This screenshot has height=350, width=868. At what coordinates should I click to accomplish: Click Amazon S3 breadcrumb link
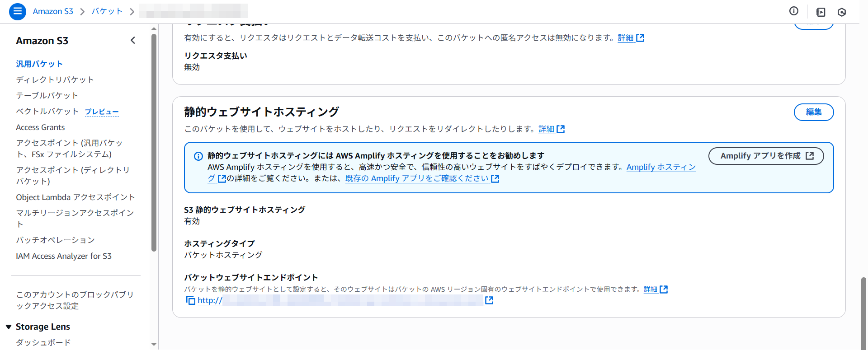tap(53, 11)
